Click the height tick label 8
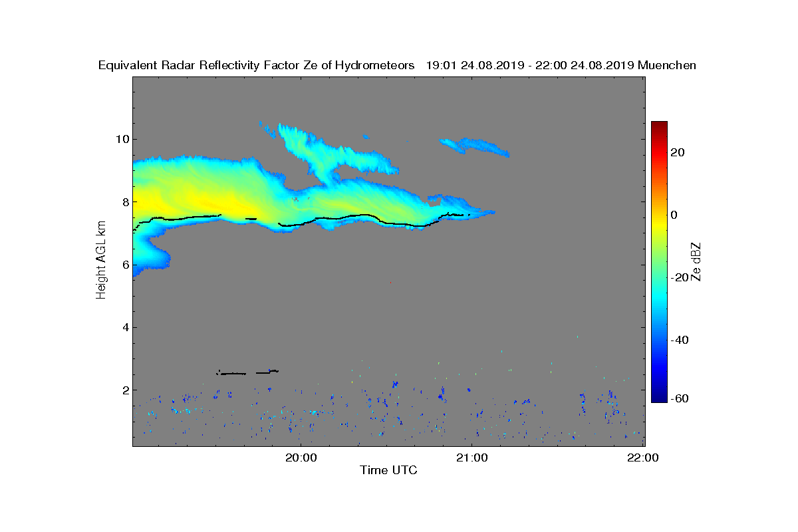This screenshot has width=798, height=532. tap(124, 201)
